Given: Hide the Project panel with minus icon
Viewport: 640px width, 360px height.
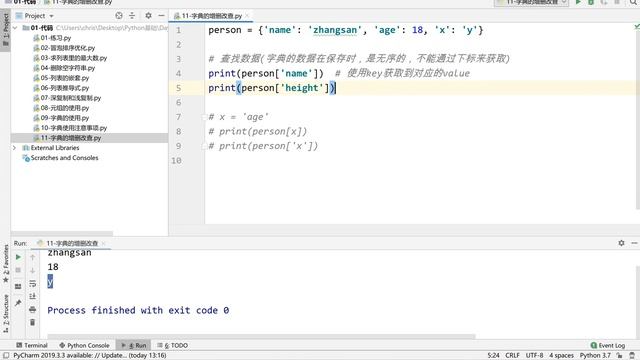Looking at the screenshot, I should click(161, 16).
